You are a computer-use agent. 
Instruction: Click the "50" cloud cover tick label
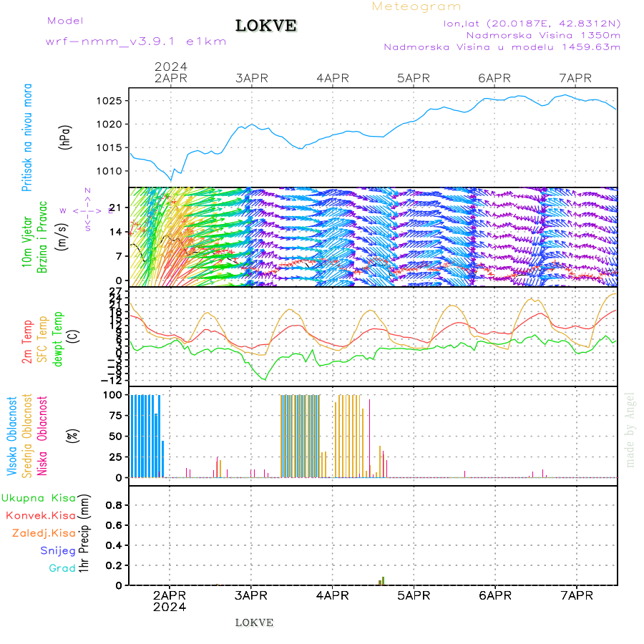[x=116, y=436]
